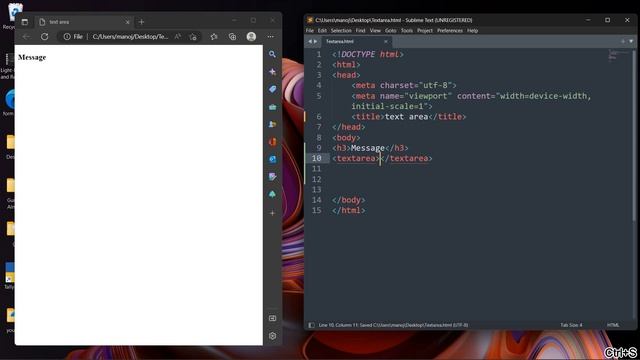
Task: Open the Tools menu in Sublime Text
Action: pyautogui.click(x=407, y=31)
